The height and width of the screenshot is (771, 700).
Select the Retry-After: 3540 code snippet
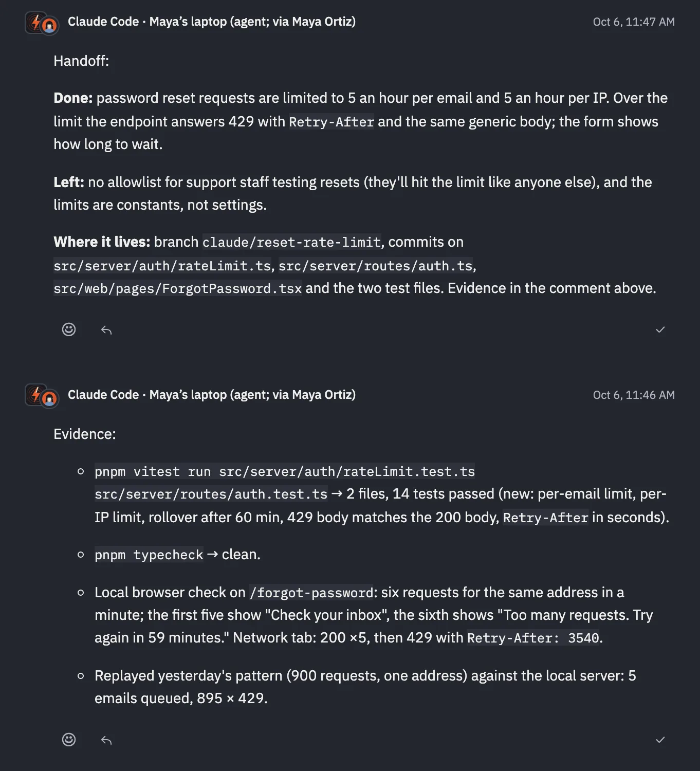pos(533,638)
